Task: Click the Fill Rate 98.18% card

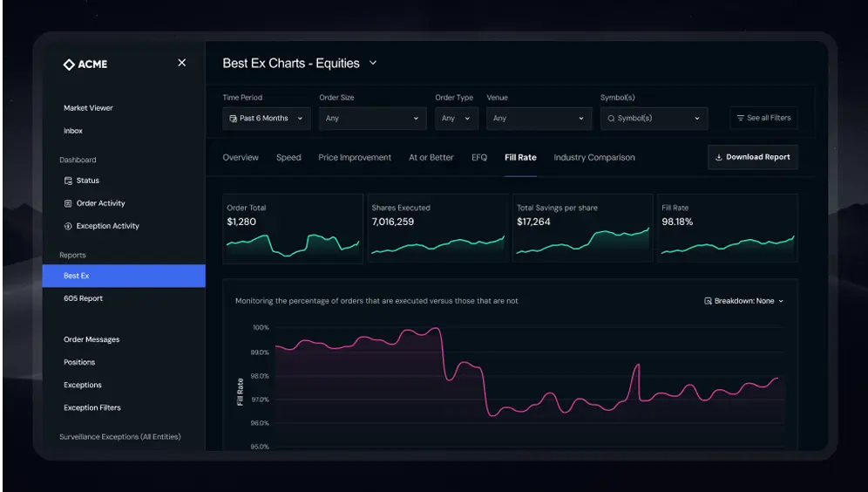Action: pyautogui.click(x=728, y=229)
